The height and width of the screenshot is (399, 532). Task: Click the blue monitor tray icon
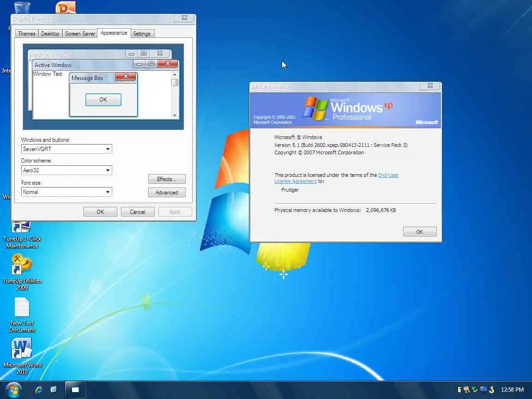point(483,389)
